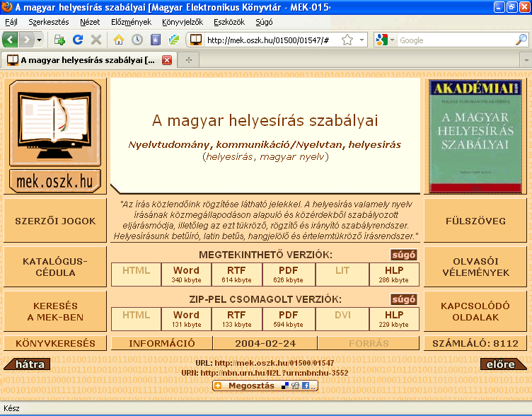The image size is (532, 416).
Task: Go to the home page icon
Action: [119, 40]
